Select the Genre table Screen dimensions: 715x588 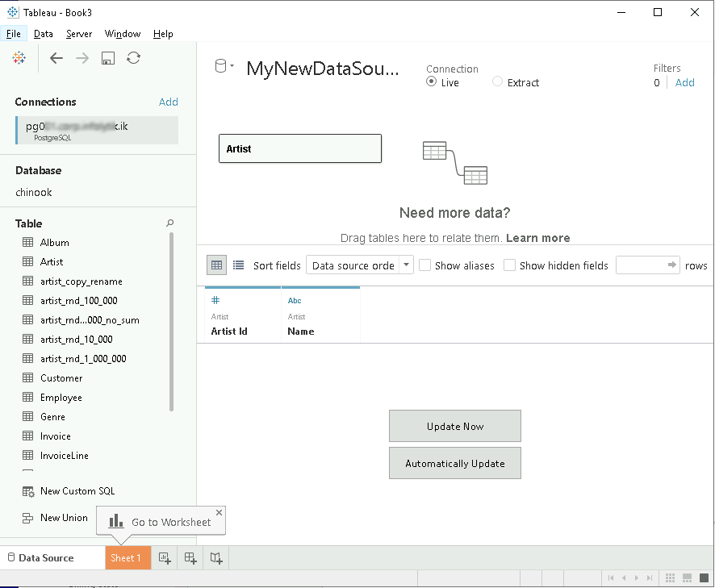(52, 417)
